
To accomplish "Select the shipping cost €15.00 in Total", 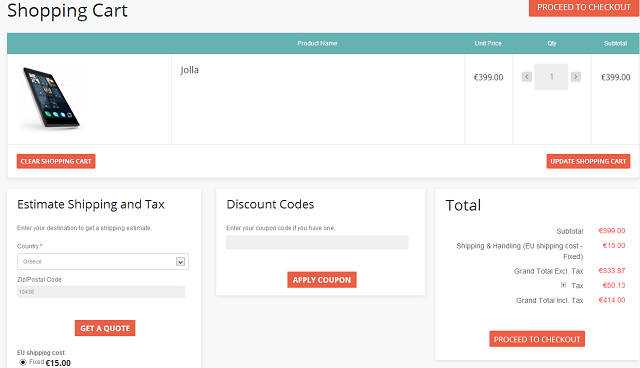I will pyautogui.click(x=614, y=245).
